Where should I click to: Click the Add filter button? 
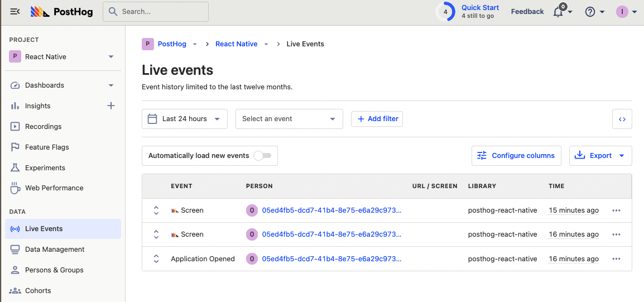[x=377, y=119]
